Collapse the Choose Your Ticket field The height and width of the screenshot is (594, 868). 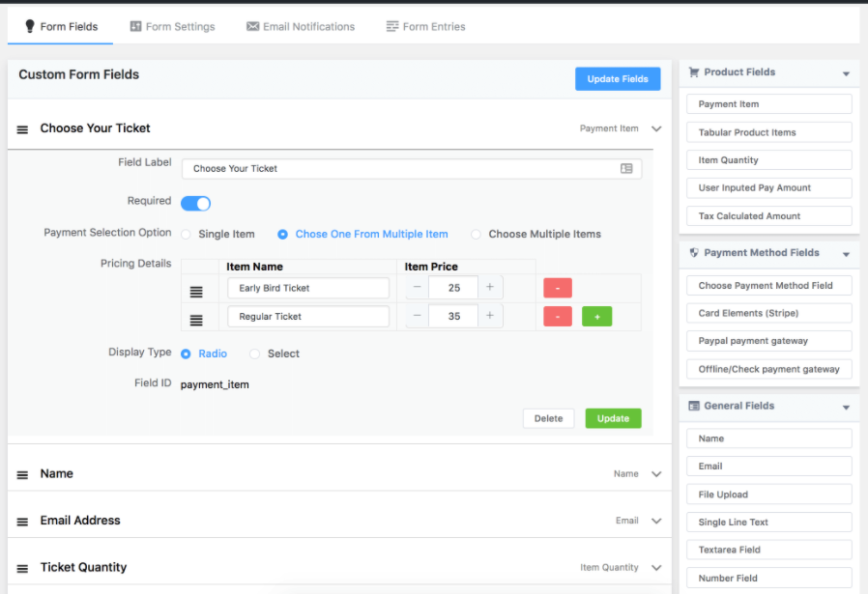tap(656, 128)
